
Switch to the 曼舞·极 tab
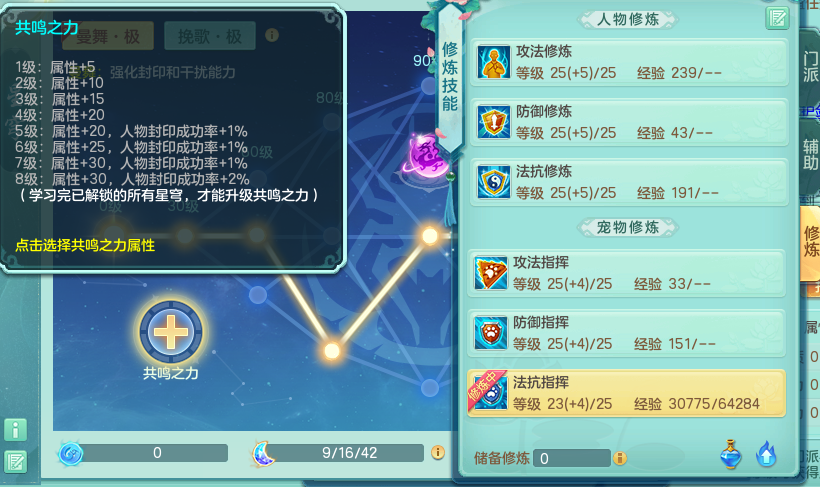coord(108,36)
